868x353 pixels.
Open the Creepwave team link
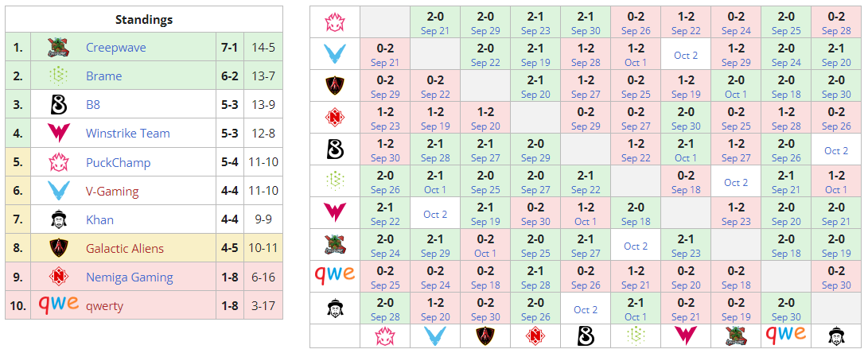[x=116, y=48]
